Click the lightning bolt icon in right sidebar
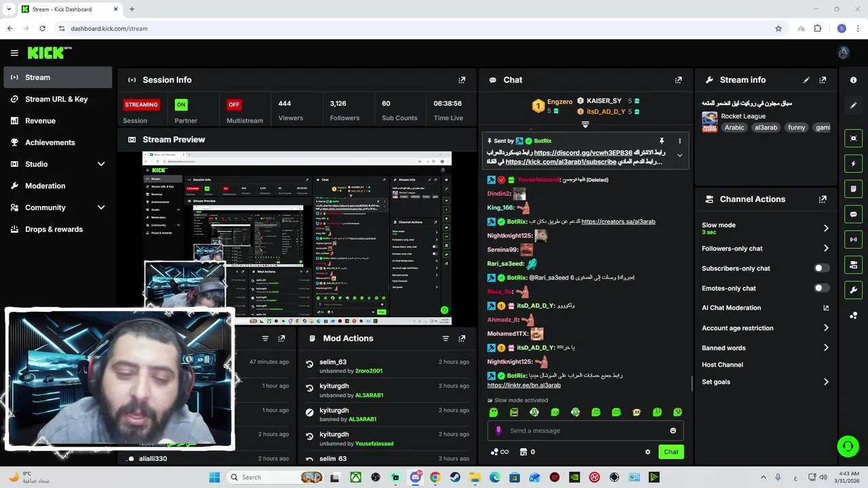This screenshot has height=488, width=868. coord(853,164)
